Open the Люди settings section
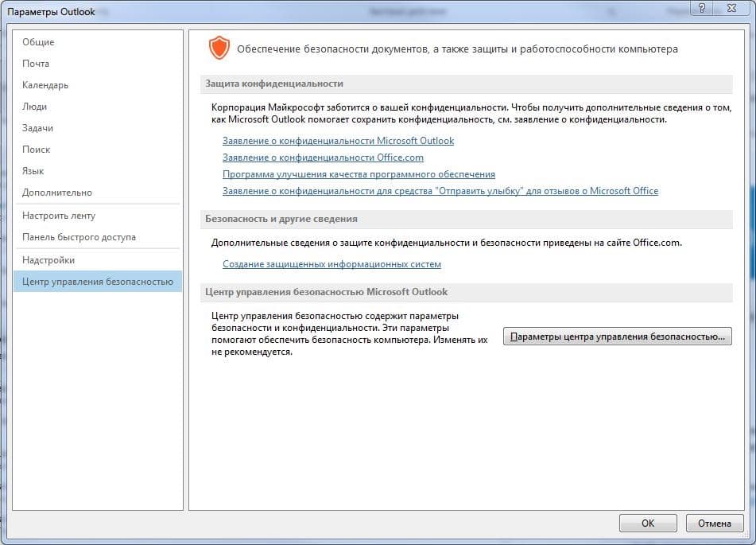 pos(98,107)
